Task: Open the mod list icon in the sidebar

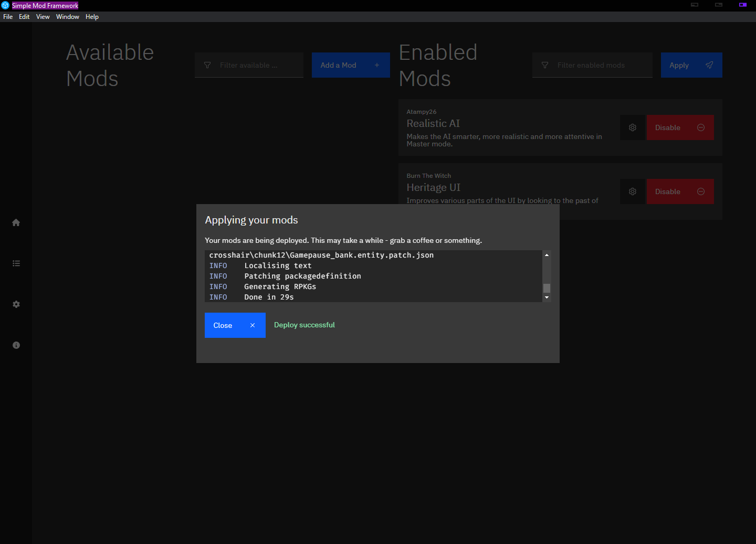Action: [16, 263]
